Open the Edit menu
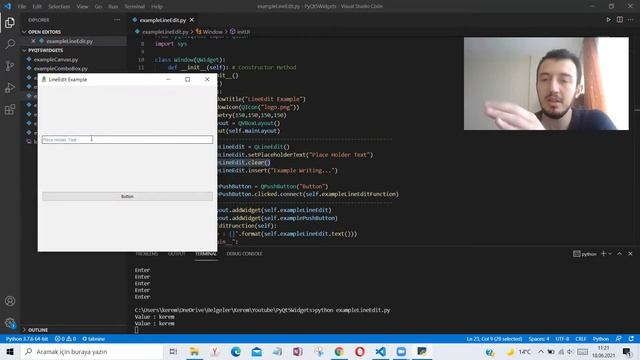 [37, 7]
